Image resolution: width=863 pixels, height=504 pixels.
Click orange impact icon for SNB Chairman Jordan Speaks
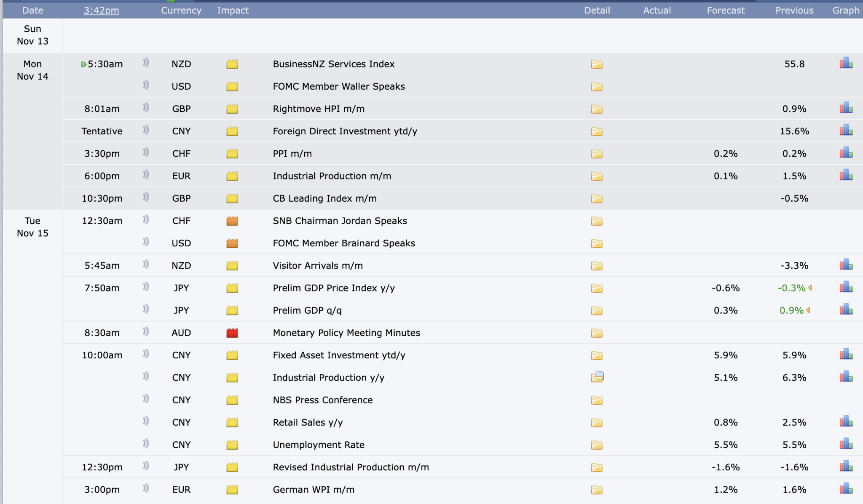[232, 221]
